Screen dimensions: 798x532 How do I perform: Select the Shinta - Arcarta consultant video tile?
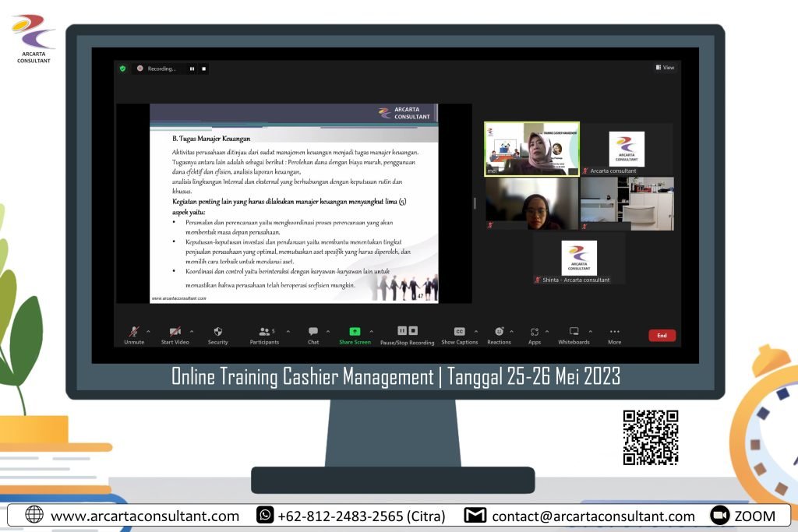[x=579, y=259]
